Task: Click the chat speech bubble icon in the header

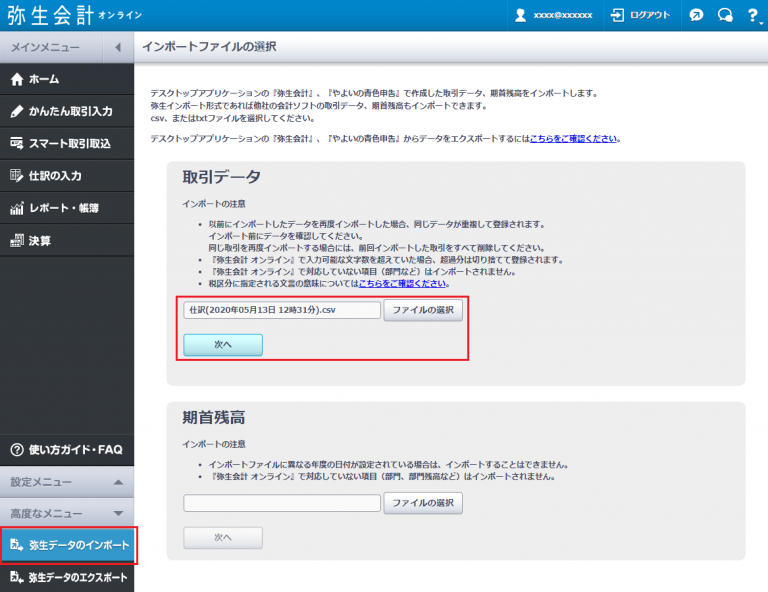Action: coord(725,15)
